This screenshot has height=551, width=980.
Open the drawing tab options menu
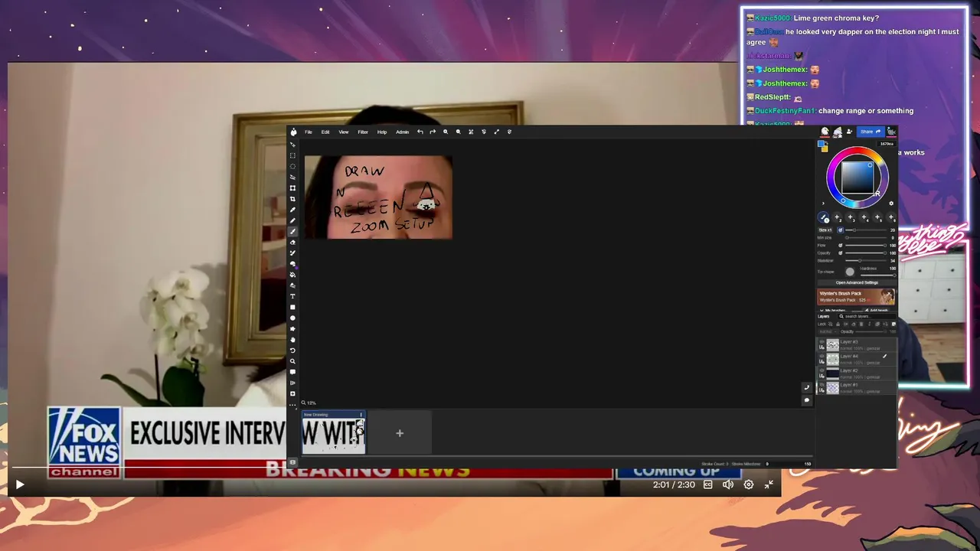pyautogui.click(x=361, y=415)
